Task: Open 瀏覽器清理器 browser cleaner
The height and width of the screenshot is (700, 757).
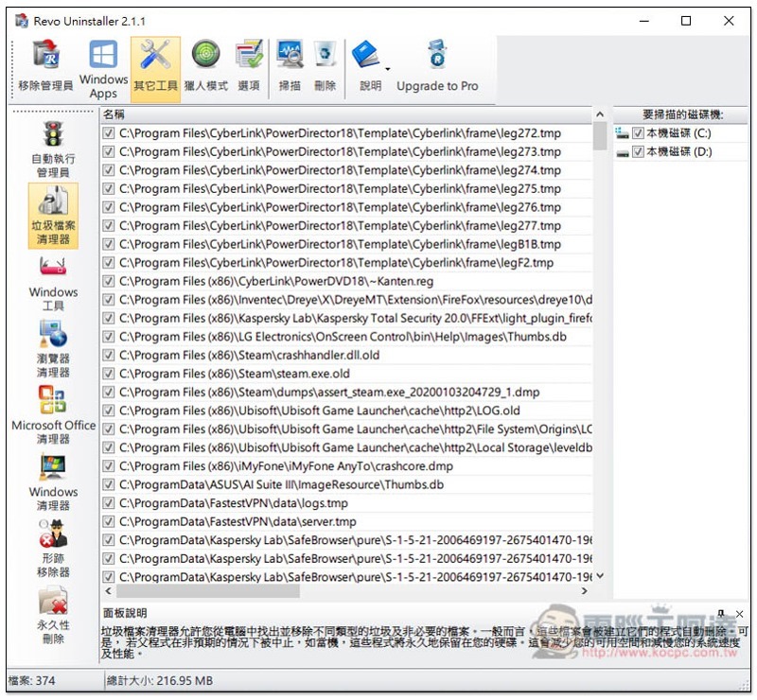Action: point(53,350)
